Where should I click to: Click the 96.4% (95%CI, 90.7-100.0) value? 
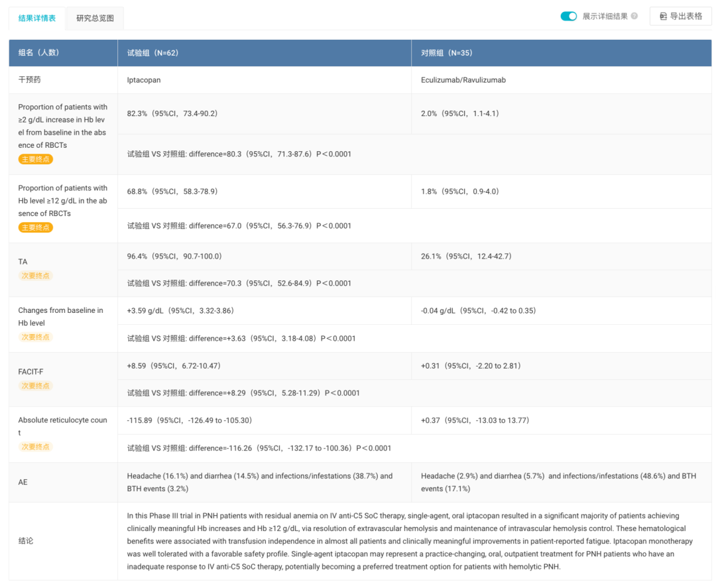click(174, 256)
